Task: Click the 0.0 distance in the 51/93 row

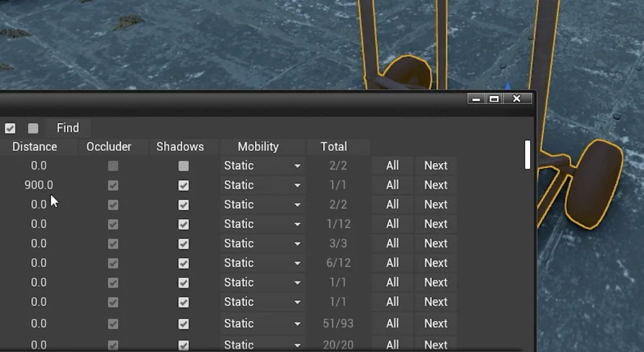Action: pos(39,323)
